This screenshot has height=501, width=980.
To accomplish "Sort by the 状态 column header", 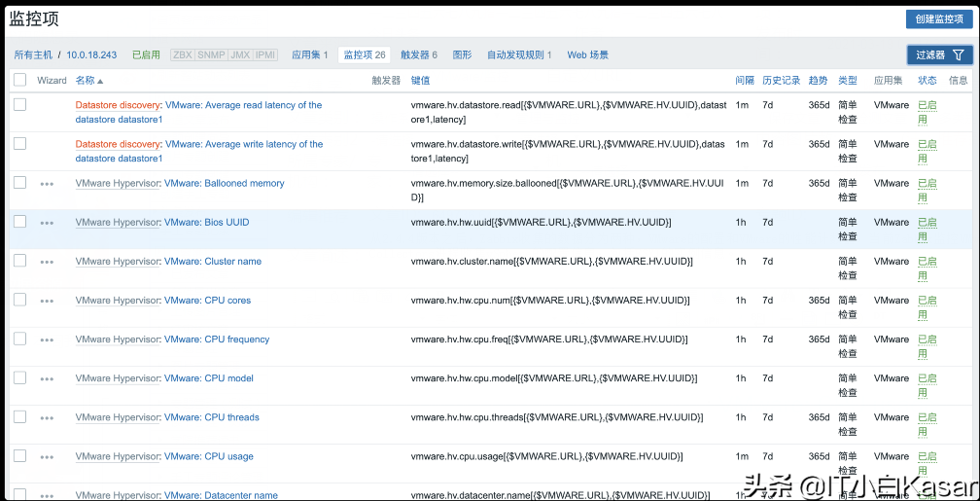I will (927, 80).
